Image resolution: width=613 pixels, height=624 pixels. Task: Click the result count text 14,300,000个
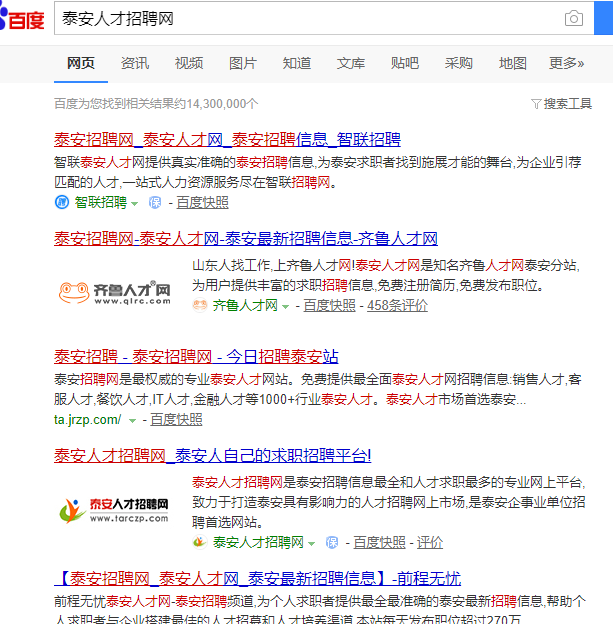tap(222, 104)
